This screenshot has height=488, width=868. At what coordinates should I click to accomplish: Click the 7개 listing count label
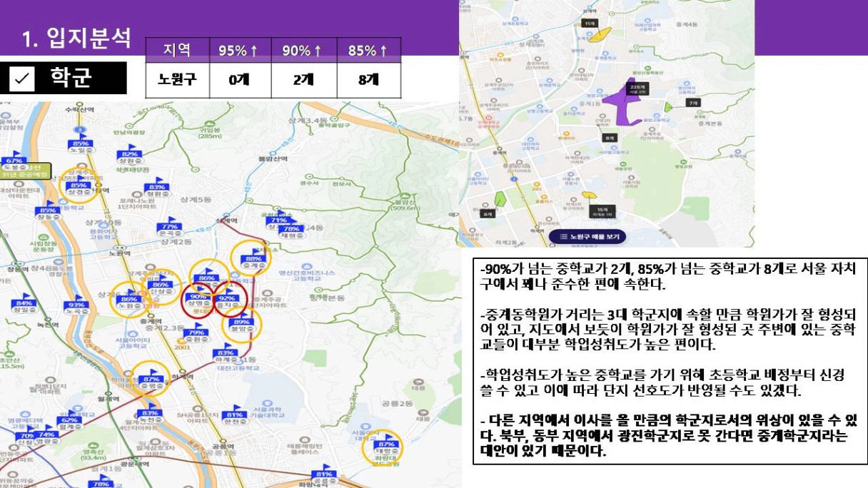coord(692,103)
